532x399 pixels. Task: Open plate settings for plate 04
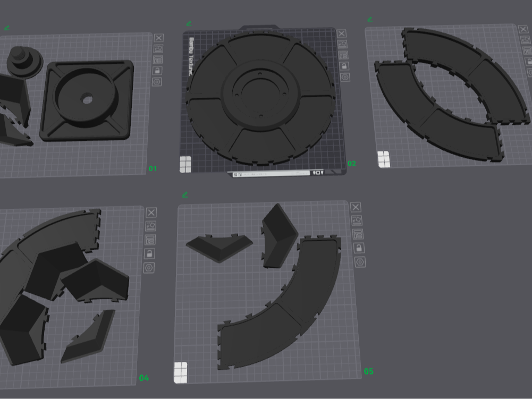[x=149, y=268]
